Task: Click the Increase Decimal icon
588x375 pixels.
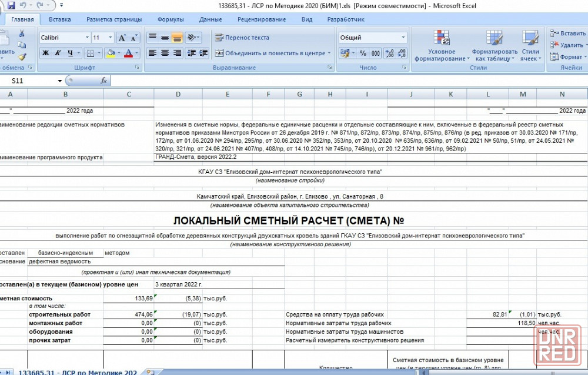Action: 389,53
